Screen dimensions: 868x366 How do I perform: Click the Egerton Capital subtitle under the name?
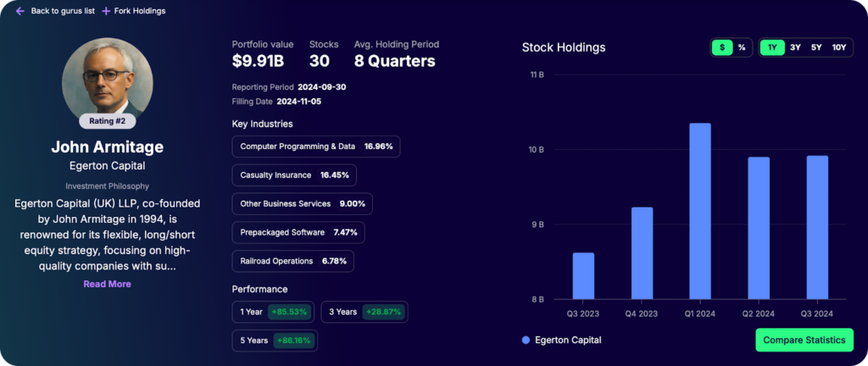point(108,165)
